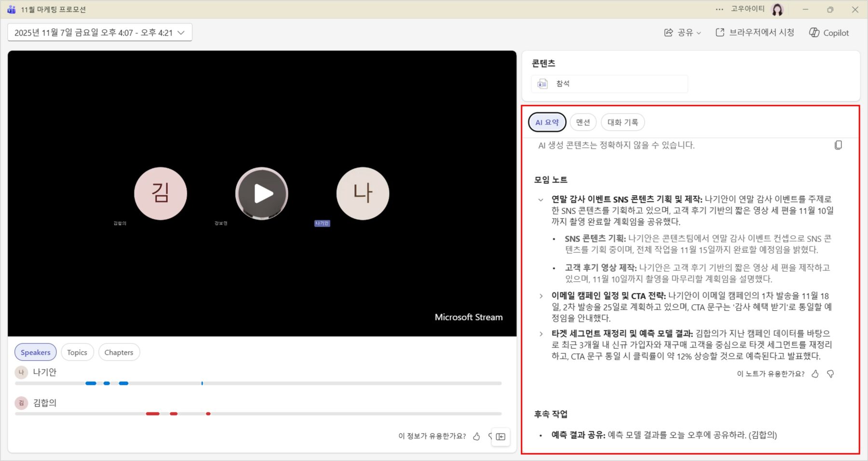
Task: Toggle the side panel icon below video
Action: [501, 436]
